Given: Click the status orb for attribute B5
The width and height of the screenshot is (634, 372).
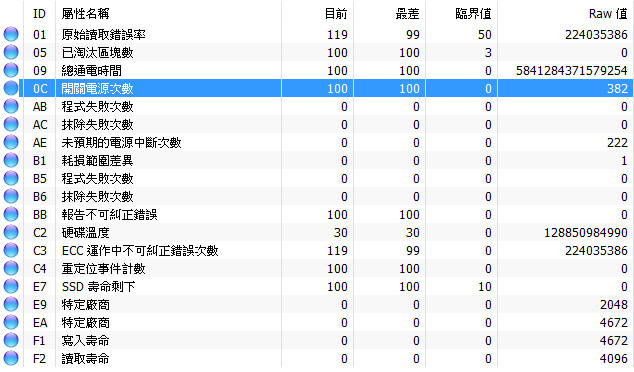Looking at the screenshot, I should coord(11,178).
